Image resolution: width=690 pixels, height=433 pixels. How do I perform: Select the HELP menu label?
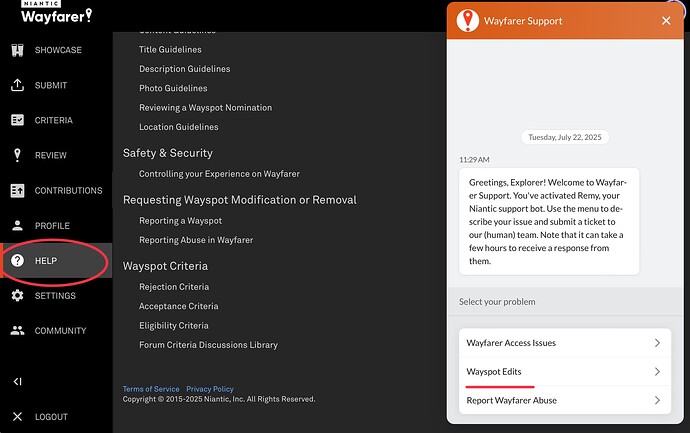pos(46,261)
